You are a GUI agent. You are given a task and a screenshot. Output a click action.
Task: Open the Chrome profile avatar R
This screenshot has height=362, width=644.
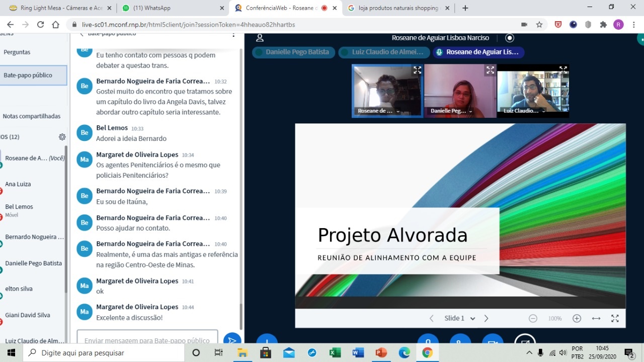click(618, 25)
